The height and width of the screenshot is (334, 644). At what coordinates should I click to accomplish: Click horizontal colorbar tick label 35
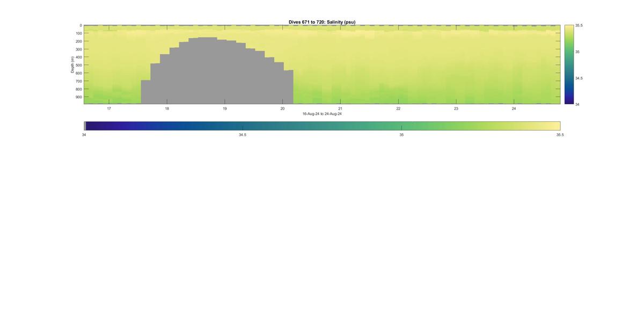point(401,135)
